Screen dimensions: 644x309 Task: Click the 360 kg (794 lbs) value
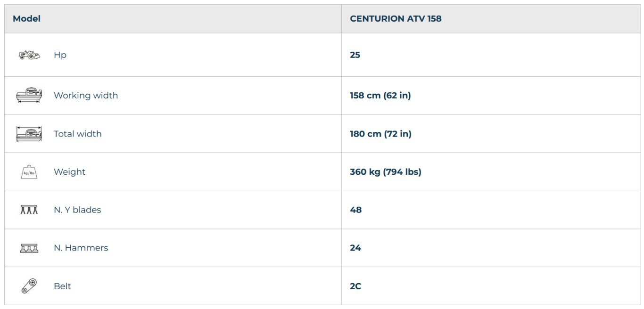pyautogui.click(x=385, y=172)
